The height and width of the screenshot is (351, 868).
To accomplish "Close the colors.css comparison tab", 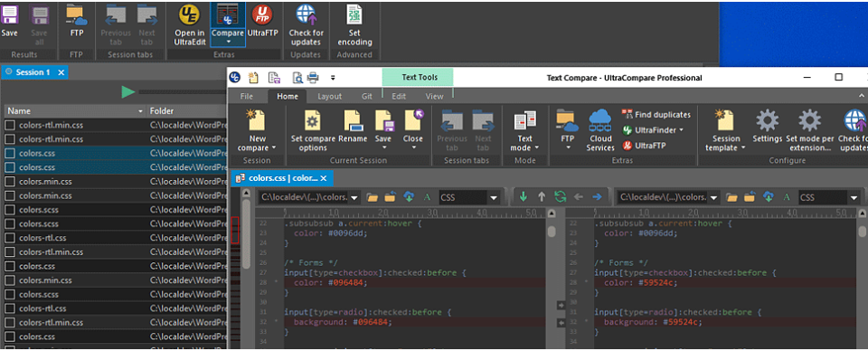I will (x=324, y=178).
